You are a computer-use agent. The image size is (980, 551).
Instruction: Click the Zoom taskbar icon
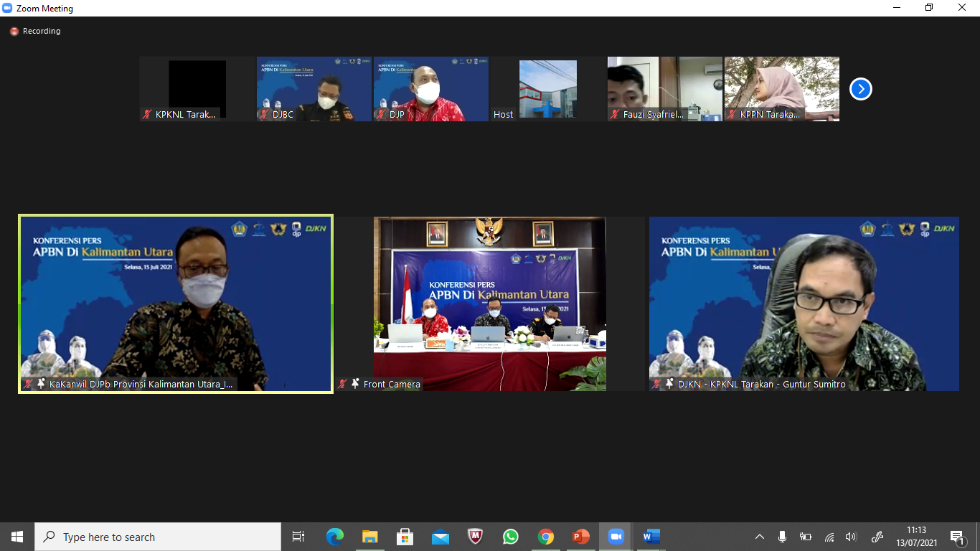(x=616, y=537)
